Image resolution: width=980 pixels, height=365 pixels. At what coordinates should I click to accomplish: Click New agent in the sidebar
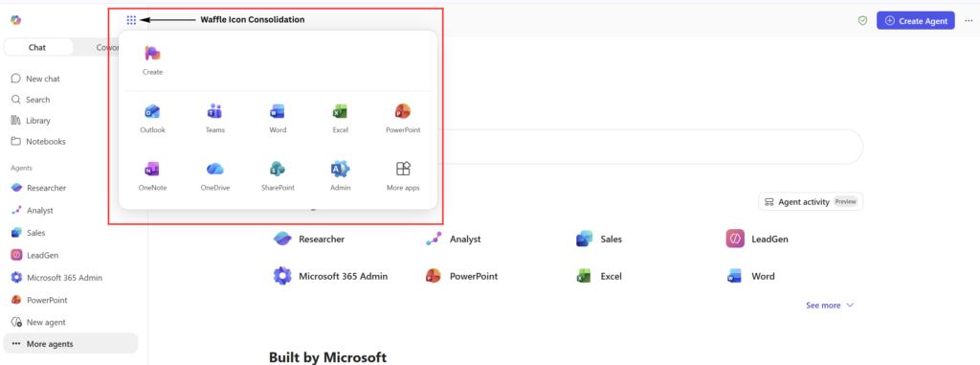(x=38, y=322)
